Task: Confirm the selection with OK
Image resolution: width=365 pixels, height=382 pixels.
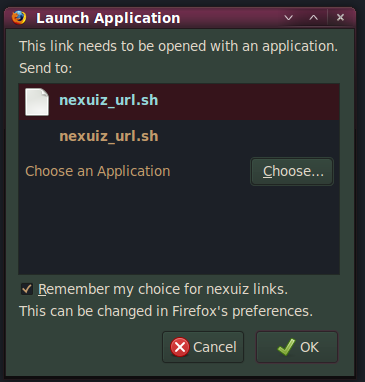Action: [x=297, y=347]
